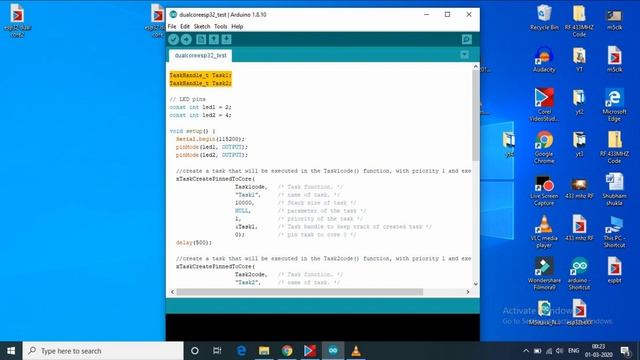The height and width of the screenshot is (360, 640).
Task: Select the esp32 dual core2 desktop file
Action: 17,21
